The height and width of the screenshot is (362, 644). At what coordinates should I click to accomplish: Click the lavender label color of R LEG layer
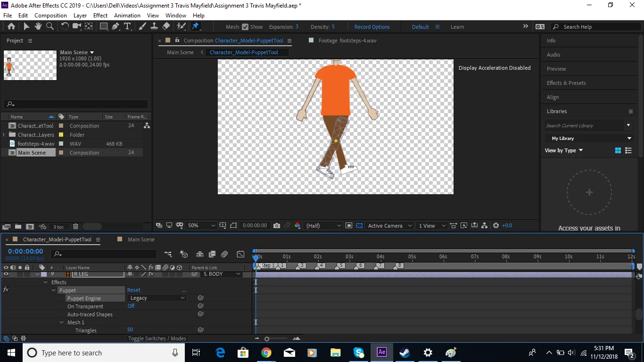tap(44, 274)
